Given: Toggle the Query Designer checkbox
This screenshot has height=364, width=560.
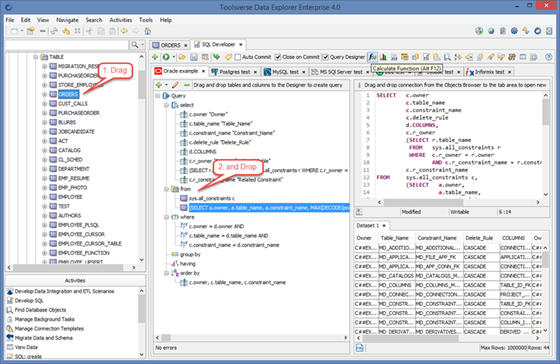Looking at the screenshot, I should (325, 57).
